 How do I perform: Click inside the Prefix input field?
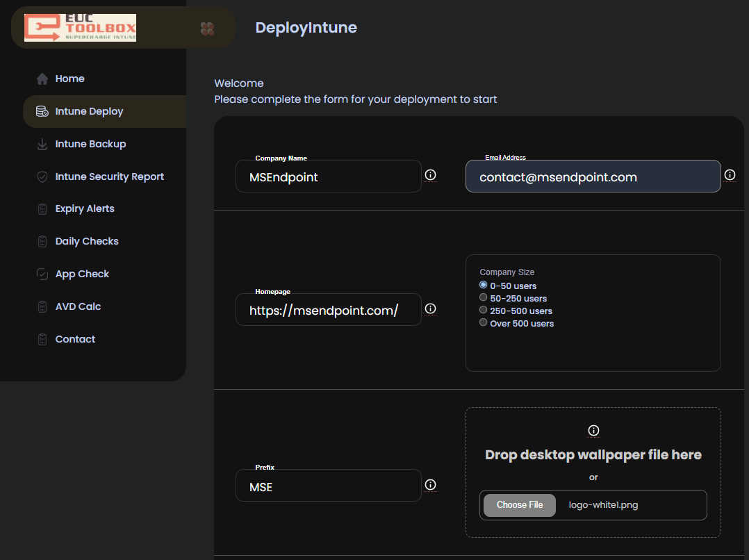tap(328, 486)
